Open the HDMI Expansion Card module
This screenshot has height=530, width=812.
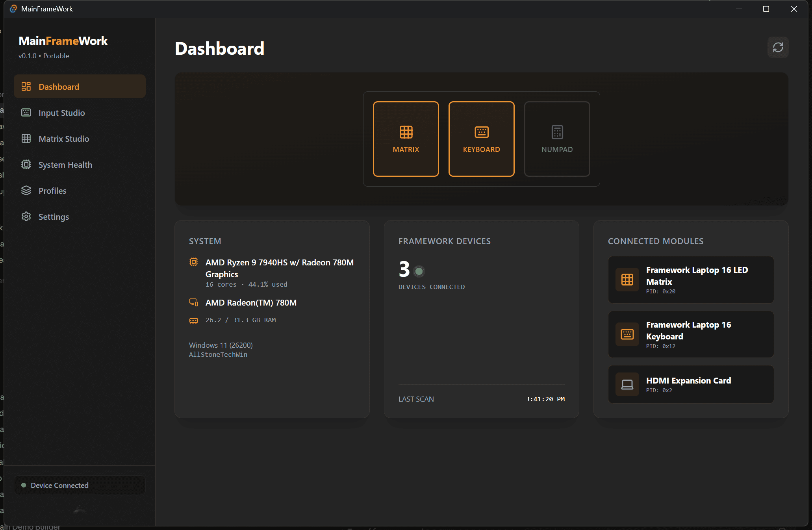(691, 385)
